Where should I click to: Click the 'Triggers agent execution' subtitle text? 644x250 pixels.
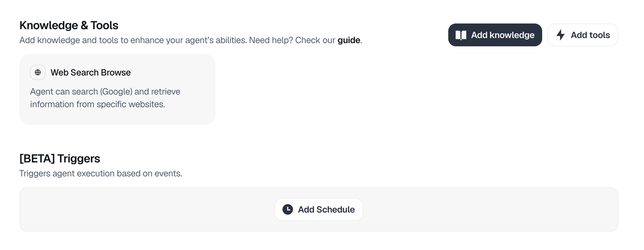click(101, 174)
